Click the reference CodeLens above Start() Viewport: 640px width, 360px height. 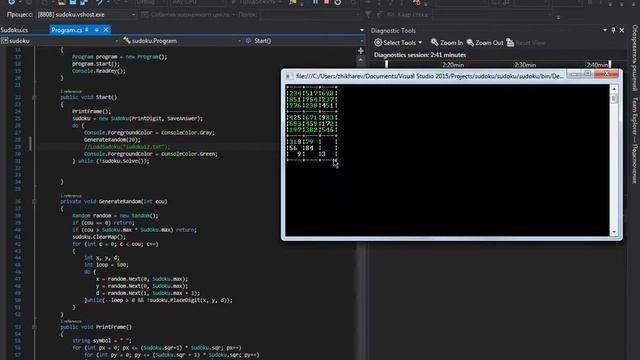tap(71, 91)
